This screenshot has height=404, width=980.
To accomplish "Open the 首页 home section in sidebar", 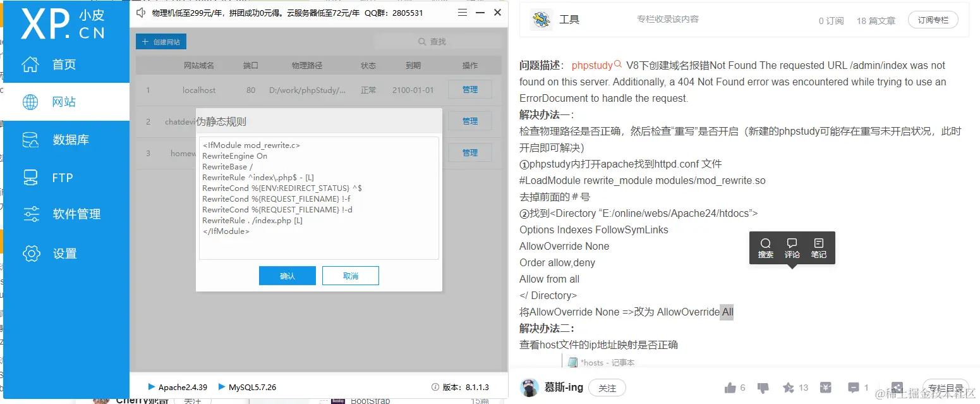I will [66, 64].
